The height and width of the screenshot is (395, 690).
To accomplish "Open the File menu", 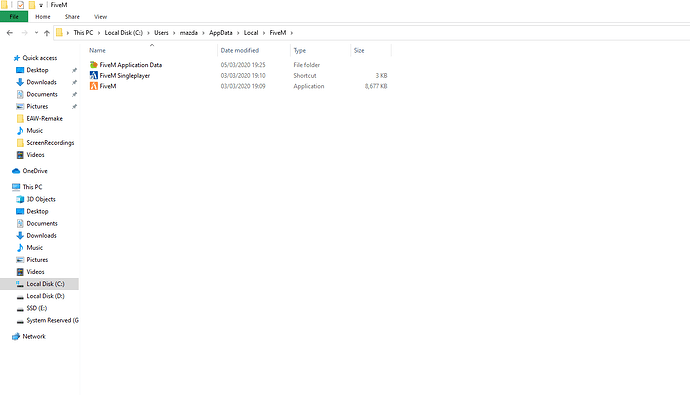I will pyautogui.click(x=14, y=17).
